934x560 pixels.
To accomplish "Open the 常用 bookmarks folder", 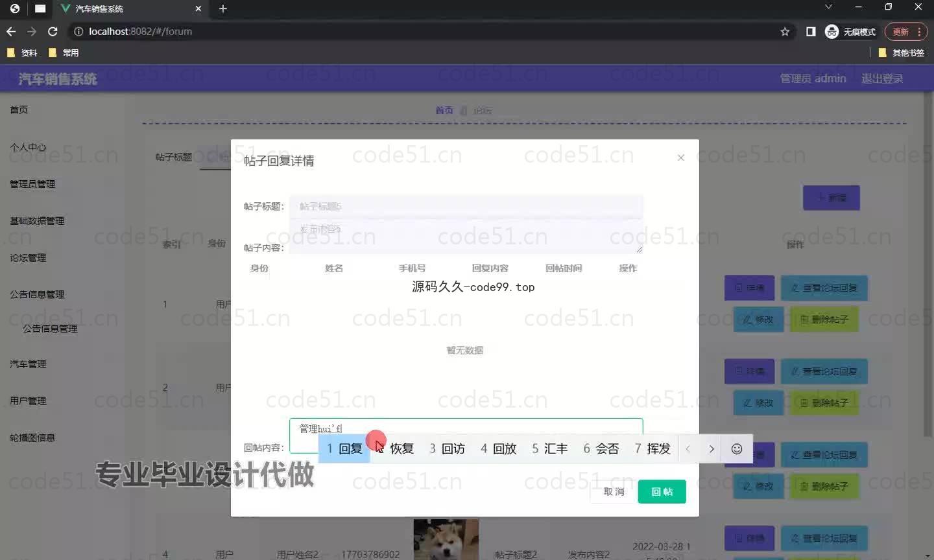I will click(x=64, y=52).
